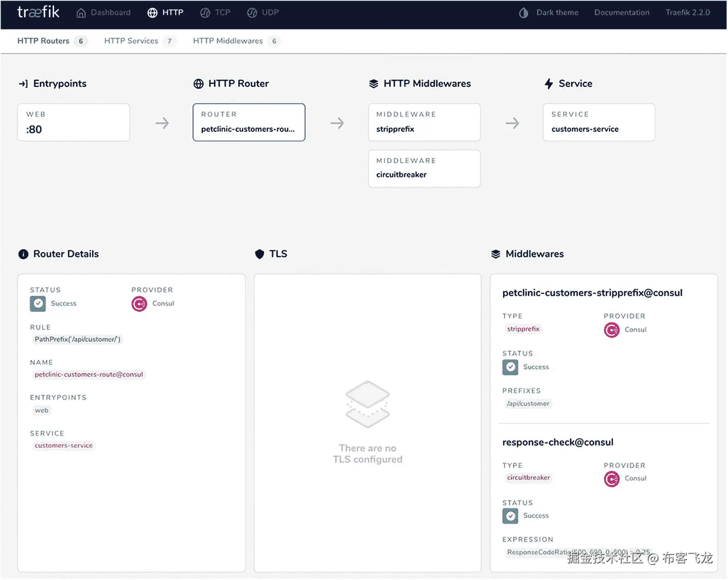Click the Router Details 'Success' status text
728x580 pixels.
pos(63,304)
